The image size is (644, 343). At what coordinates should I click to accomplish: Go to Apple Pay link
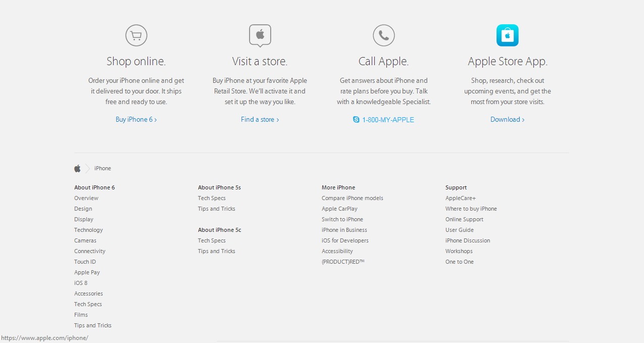tap(87, 272)
